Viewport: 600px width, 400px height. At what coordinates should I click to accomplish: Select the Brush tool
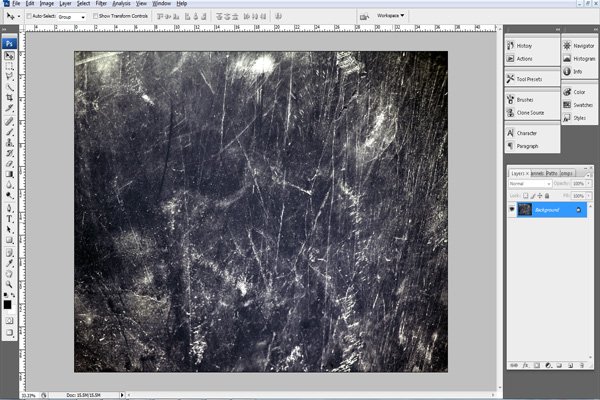click(9, 132)
